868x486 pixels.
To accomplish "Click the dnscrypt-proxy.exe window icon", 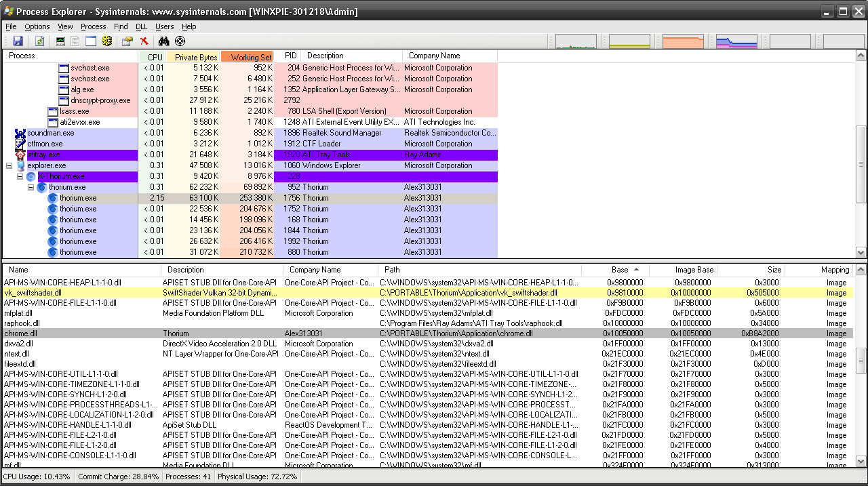I will (64, 100).
